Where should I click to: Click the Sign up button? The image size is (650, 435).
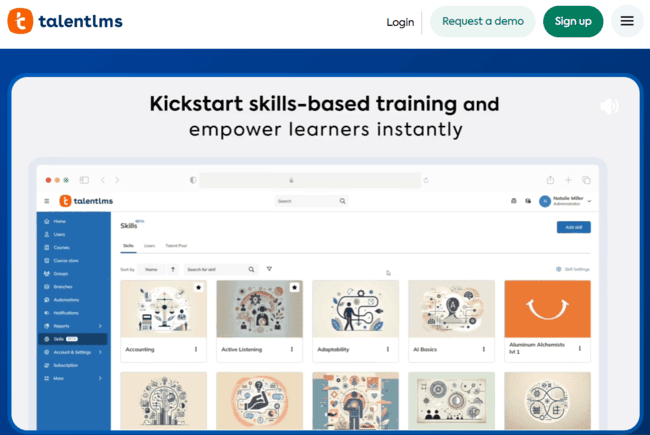(x=573, y=21)
